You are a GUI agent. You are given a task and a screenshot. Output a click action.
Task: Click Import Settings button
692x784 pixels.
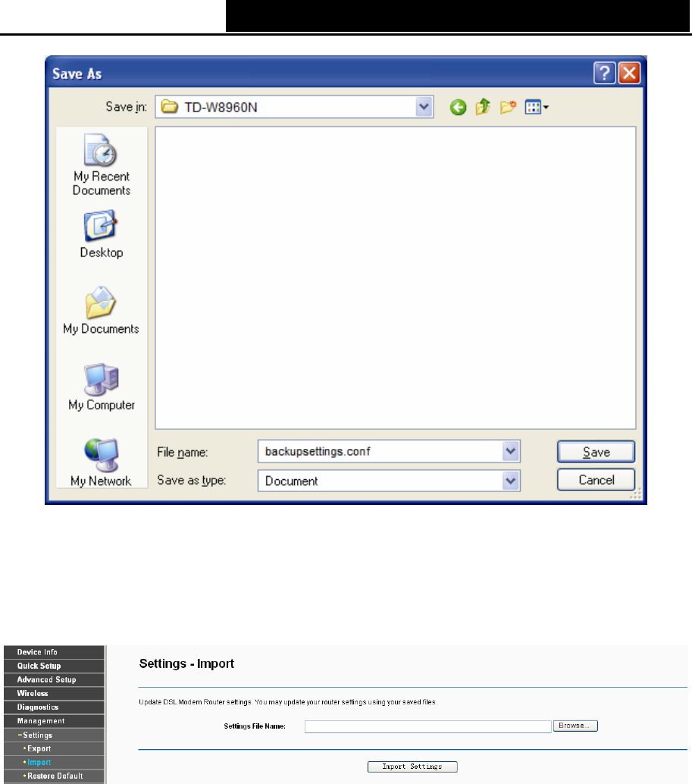pos(412,767)
